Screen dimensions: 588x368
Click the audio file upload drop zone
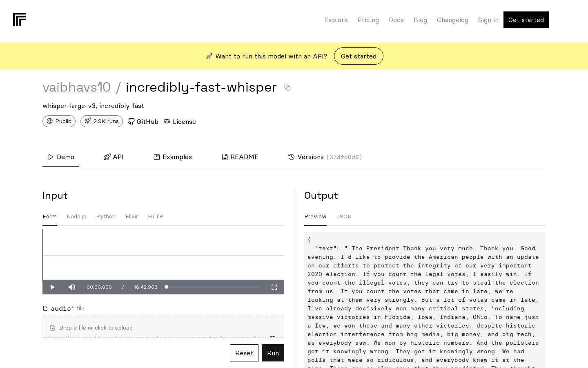tap(163, 328)
